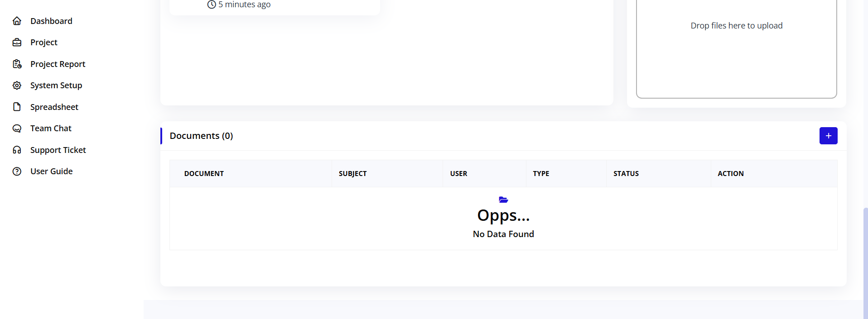
Task: Click the Project briefcase icon
Action: point(17,43)
